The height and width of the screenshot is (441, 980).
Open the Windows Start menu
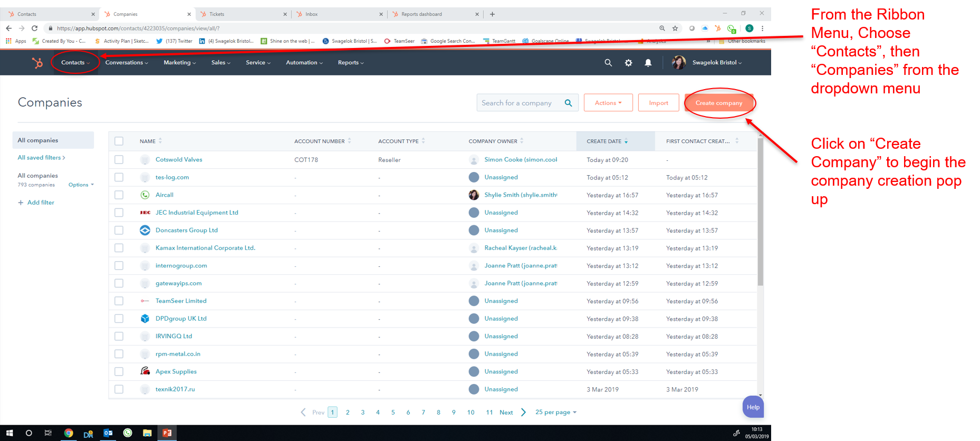9,433
